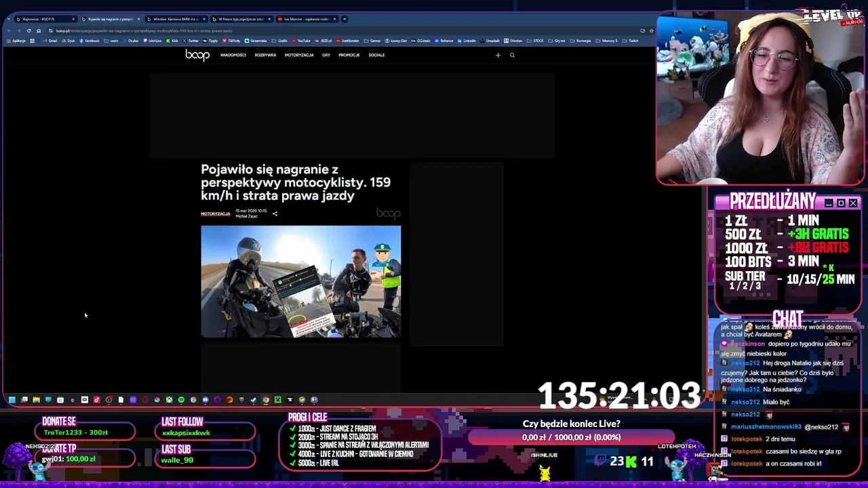Go back with browser back arrow
Image resolution: width=868 pixels, height=488 pixels.
pyautogui.click(x=9, y=30)
